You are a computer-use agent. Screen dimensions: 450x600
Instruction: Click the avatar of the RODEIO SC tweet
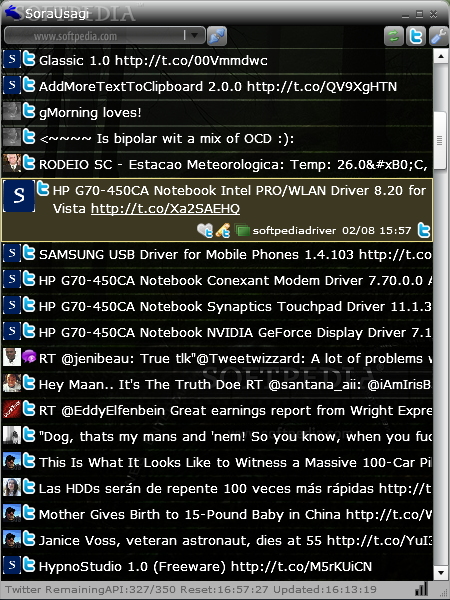12,163
